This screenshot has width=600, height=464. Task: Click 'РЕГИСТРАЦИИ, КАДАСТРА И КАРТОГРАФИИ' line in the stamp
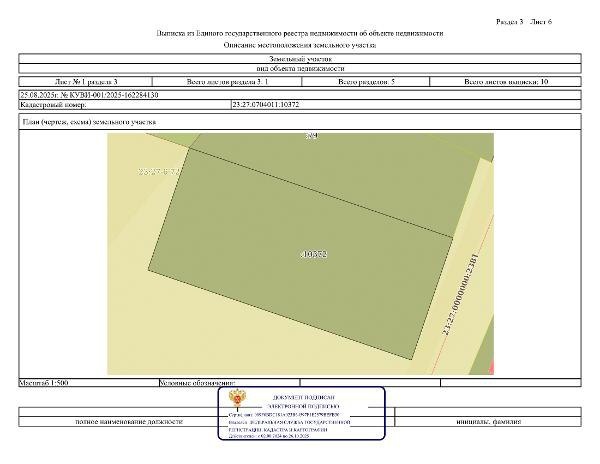tap(278, 430)
